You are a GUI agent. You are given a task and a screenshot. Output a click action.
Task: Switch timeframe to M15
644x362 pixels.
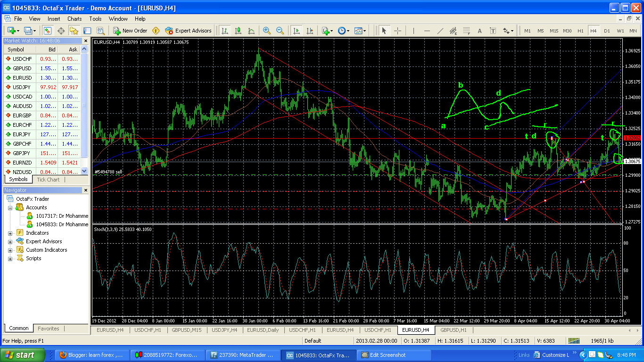(553, 31)
